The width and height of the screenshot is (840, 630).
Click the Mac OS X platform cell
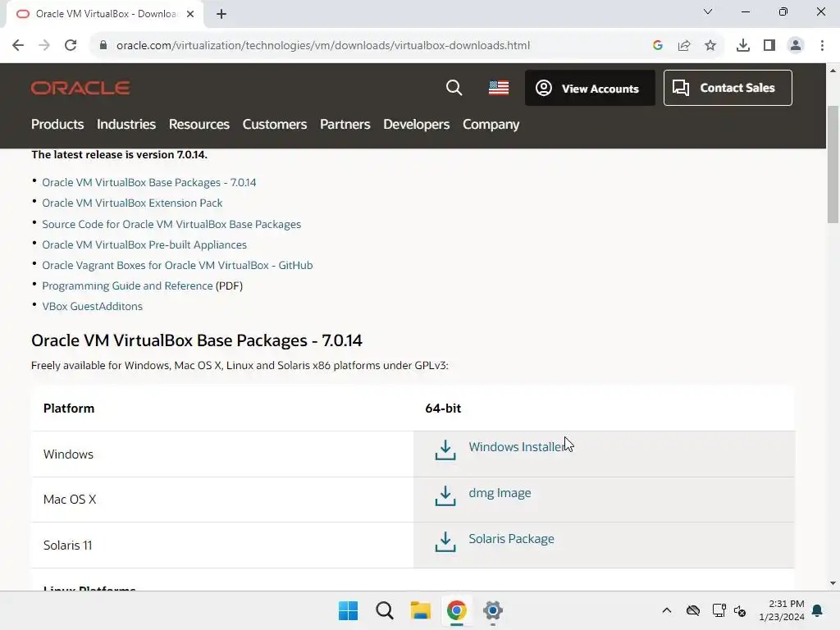point(222,500)
